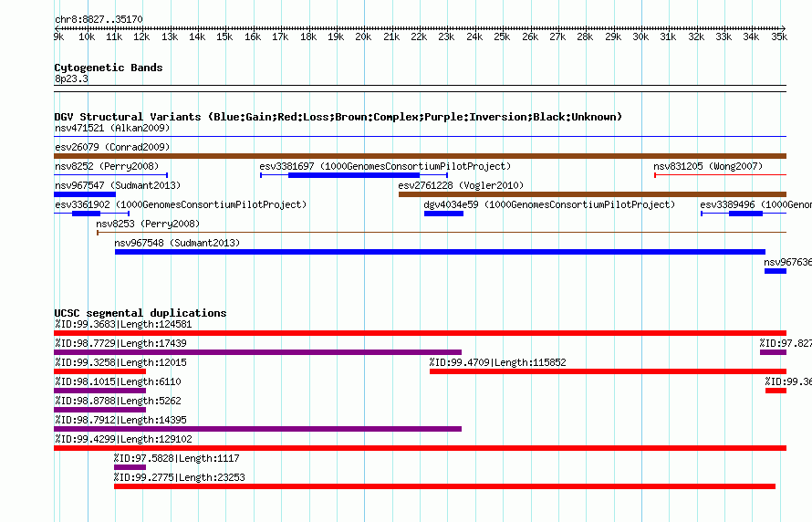This screenshot has height=522, width=812.
Task: Click the purple bar for Length:17439 duplication
Action: pyautogui.click(x=257, y=352)
